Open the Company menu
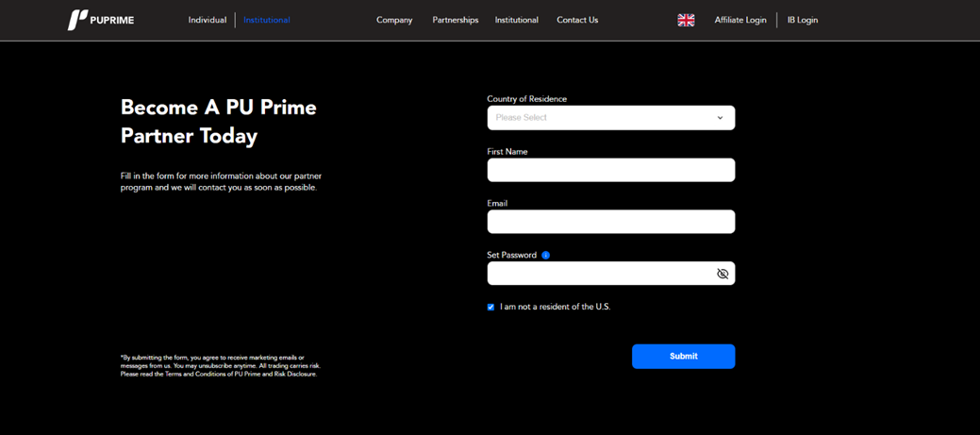The height and width of the screenshot is (435, 980). click(394, 20)
